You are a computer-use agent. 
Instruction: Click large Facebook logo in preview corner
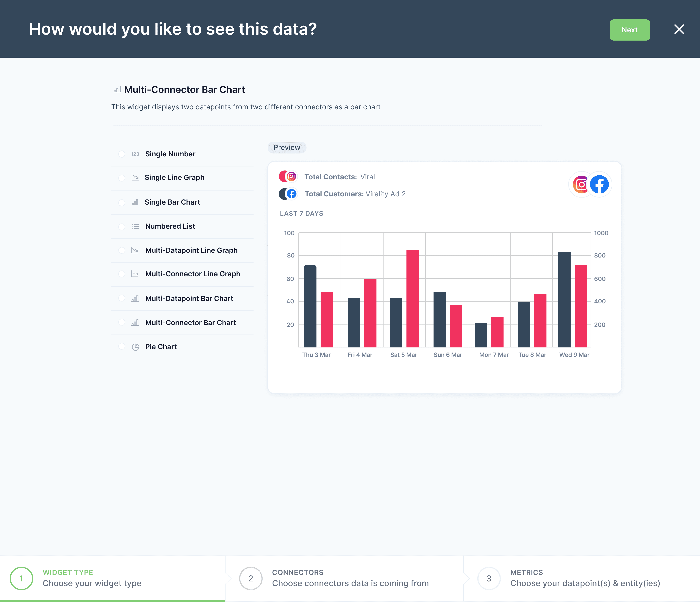click(599, 184)
